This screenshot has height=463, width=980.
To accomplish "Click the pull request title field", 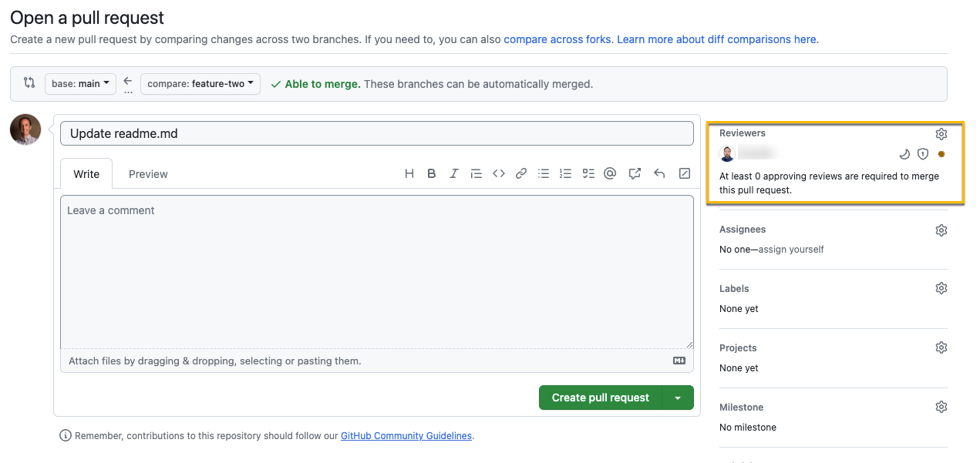I will 377,134.
